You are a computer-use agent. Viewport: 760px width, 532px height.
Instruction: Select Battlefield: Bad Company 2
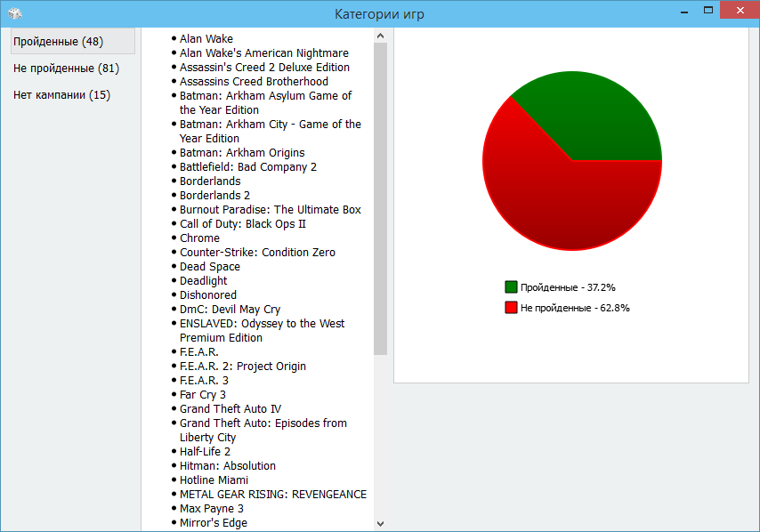[248, 166]
